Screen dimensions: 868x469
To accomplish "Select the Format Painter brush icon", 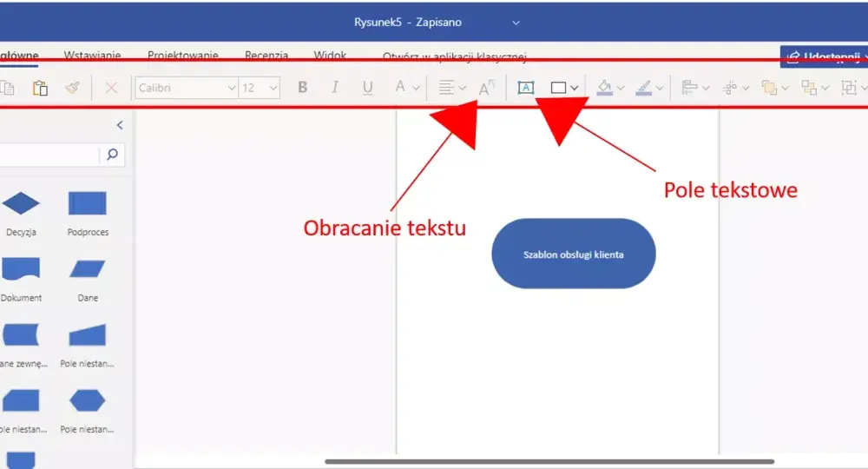I will (x=73, y=88).
